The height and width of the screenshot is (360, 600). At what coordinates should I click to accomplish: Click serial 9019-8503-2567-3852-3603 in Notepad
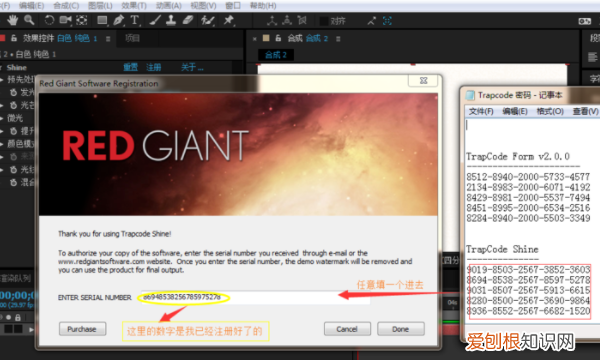[x=528, y=270]
